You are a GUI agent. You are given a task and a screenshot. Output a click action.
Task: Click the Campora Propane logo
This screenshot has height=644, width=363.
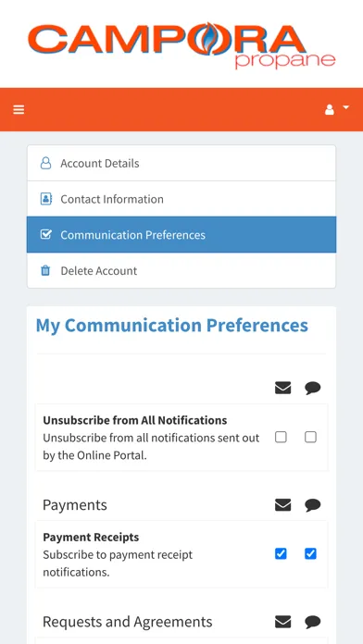coord(181,45)
